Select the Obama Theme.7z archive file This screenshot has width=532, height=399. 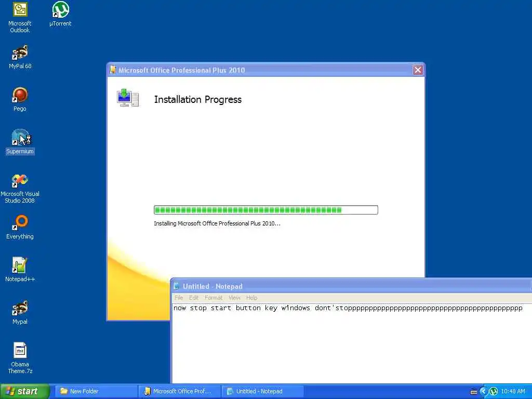pos(20,358)
